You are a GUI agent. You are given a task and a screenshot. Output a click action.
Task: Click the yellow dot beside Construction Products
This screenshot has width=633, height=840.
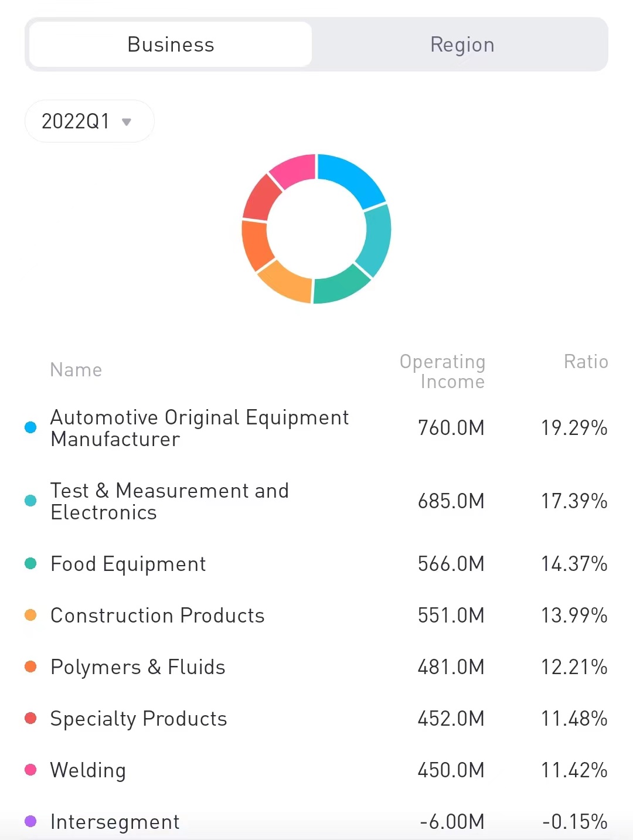[x=30, y=615]
